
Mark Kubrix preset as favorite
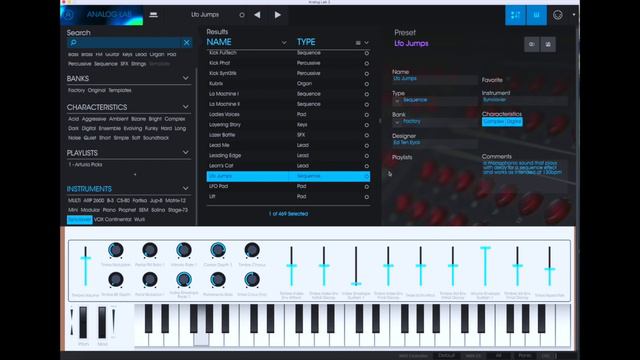(x=367, y=84)
